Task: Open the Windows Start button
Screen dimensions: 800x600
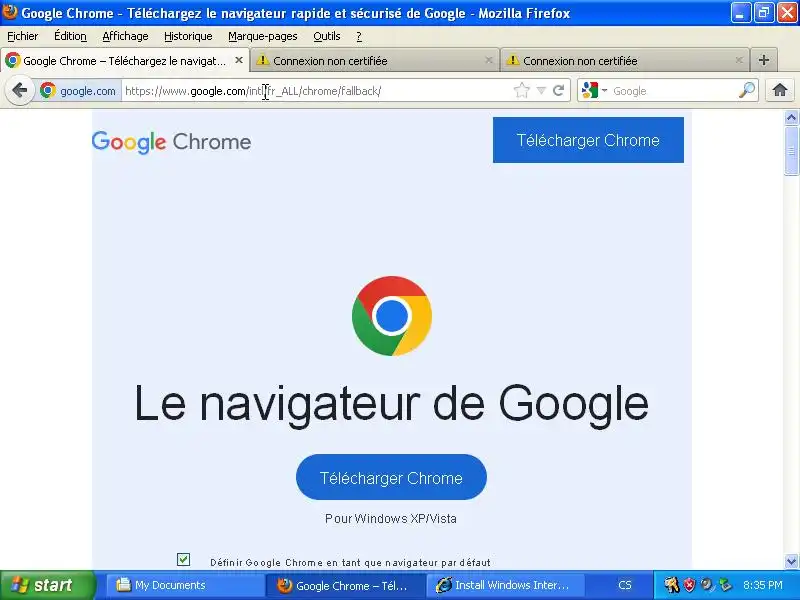Action: coord(47,585)
